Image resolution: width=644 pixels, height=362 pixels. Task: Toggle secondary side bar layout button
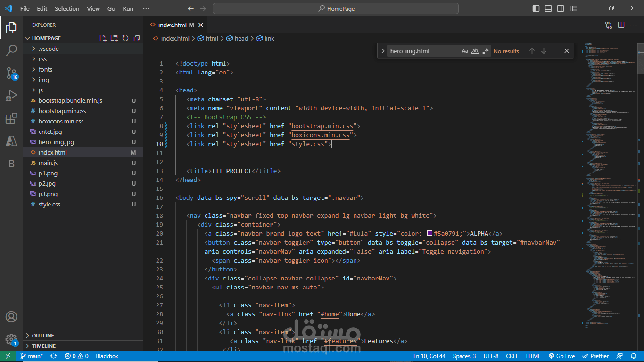[561, 8]
